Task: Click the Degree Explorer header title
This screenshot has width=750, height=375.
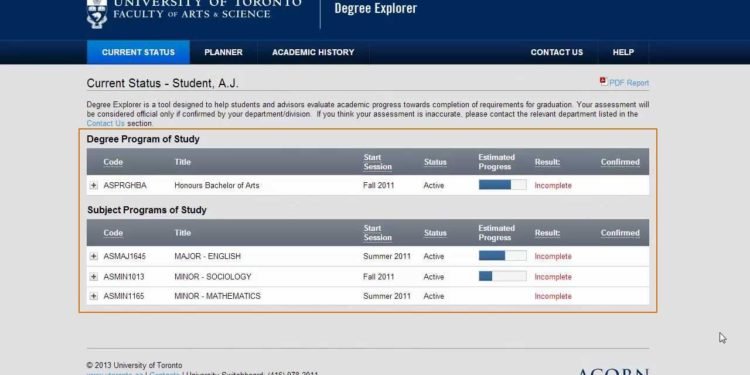Action: [x=375, y=8]
